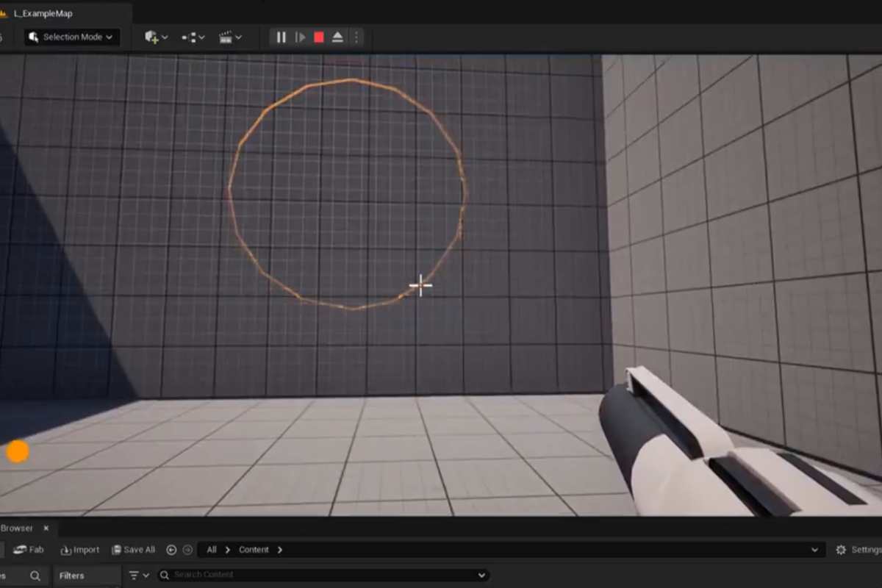Expand the playback options ellipsis menu
Viewport: 882px width, 588px height.
356,37
